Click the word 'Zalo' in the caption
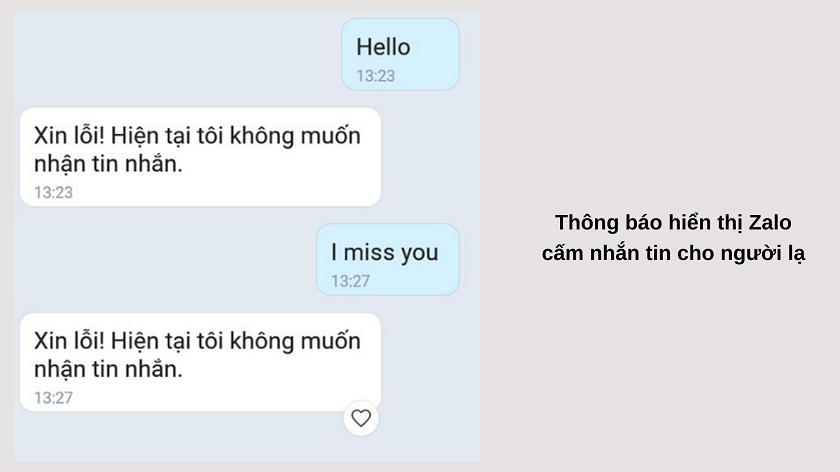Screen dimensions: 840x472 pyautogui.click(x=770, y=222)
